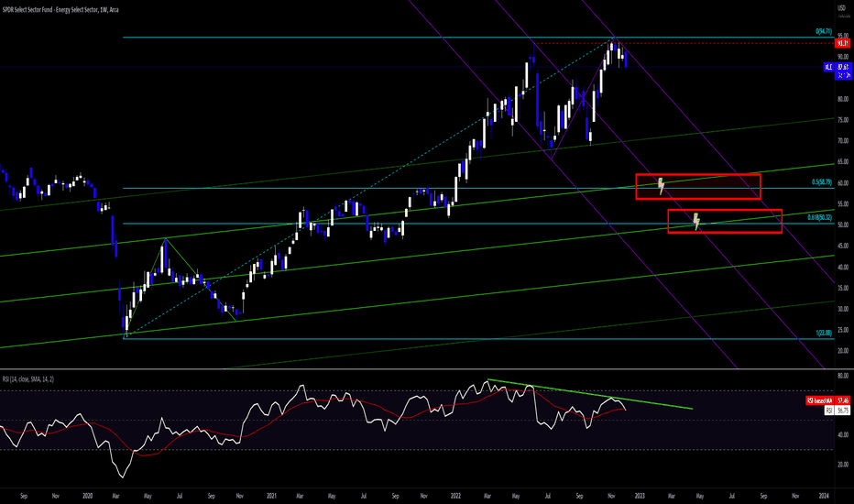
Task: Click the Fibonacci 0.618(50.32) level label
Action: pos(820,217)
